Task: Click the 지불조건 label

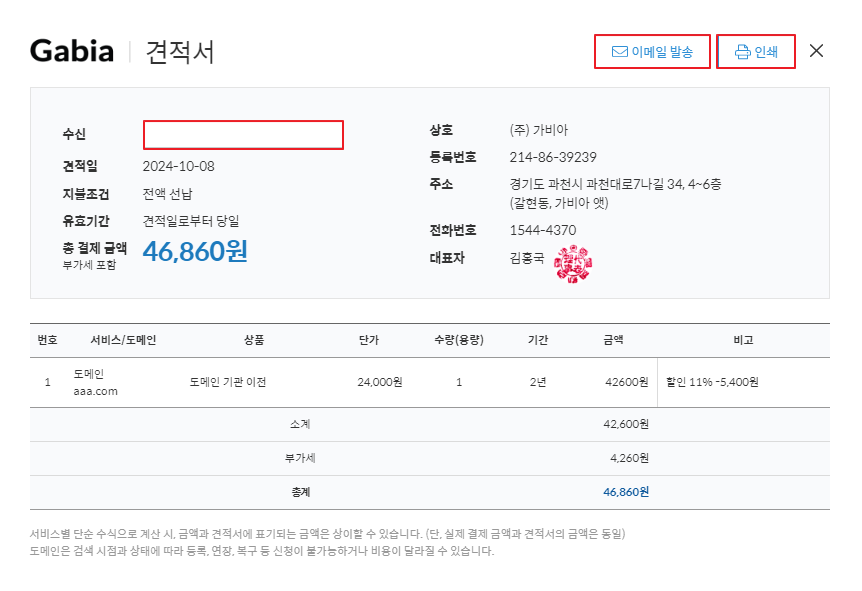Action: 86,194
